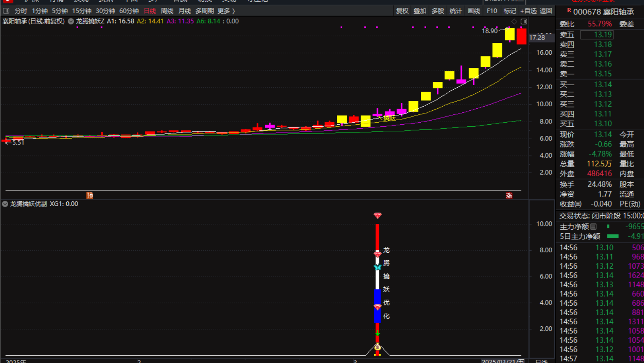Open the 画线 drawing tool
Viewport: 644px width, 363px height.
pos(474,11)
